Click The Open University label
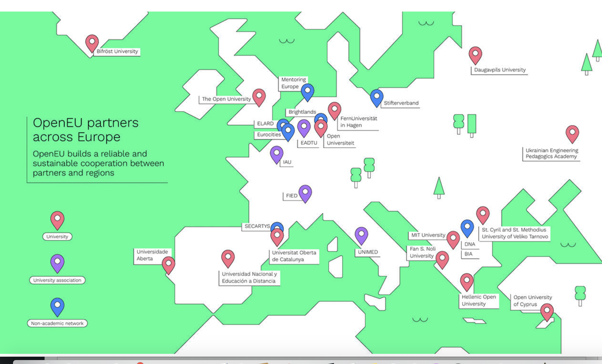 tap(226, 99)
